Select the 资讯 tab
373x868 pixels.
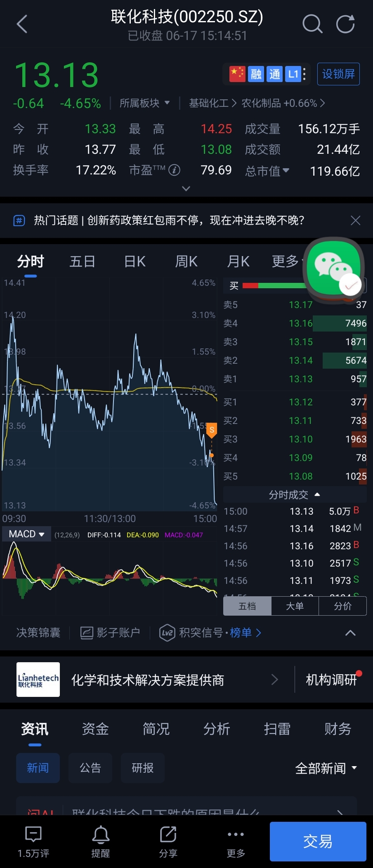coord(35,729)
